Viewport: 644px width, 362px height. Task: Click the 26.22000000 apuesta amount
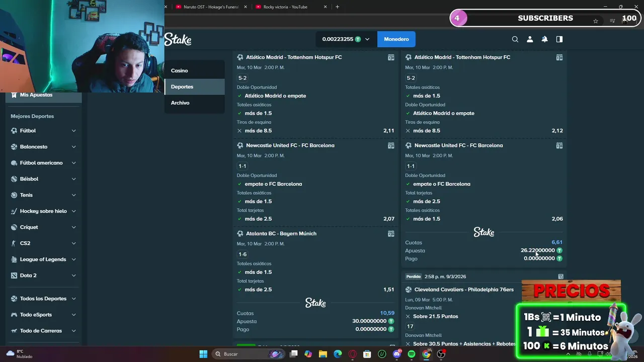pyautogui.click(x=537, y=250)
